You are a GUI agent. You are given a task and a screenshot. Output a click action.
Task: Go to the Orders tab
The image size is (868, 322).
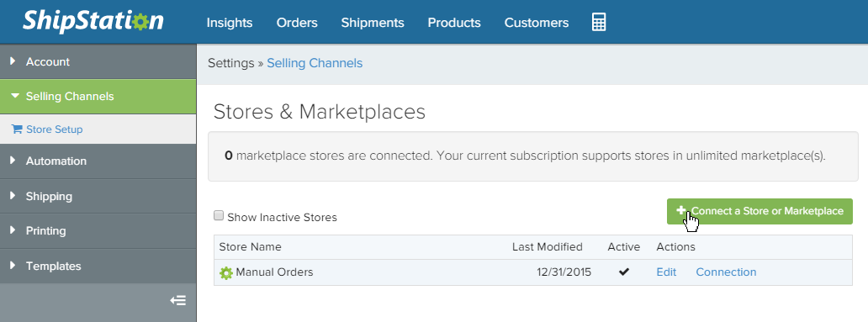pyautogui.click(x=297, y=23)
